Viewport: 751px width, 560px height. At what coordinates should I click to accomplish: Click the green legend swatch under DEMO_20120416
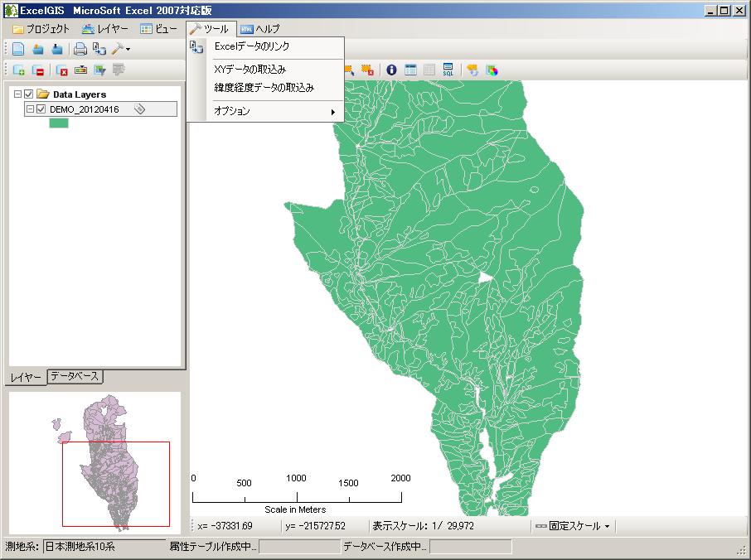click(x=59, y=122)
